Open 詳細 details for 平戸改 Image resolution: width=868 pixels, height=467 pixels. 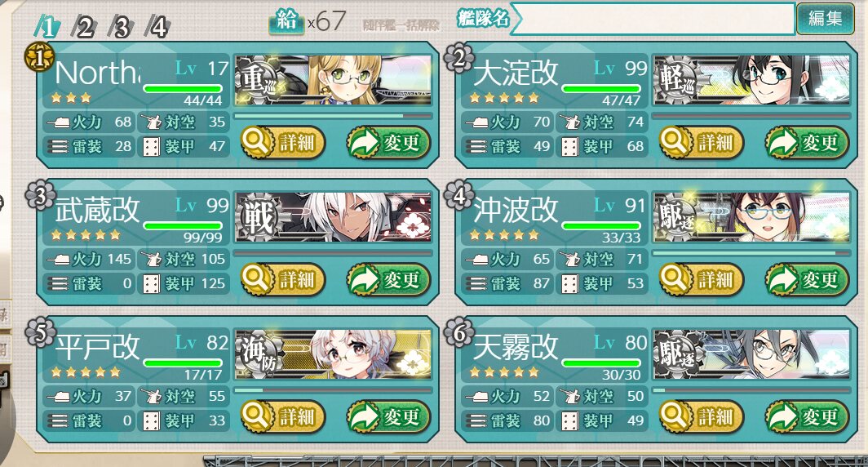pos(283,416)
